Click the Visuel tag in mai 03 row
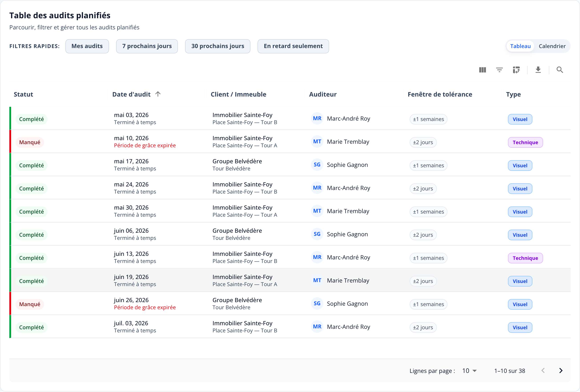The image size is (580, 392). [520, 119]
